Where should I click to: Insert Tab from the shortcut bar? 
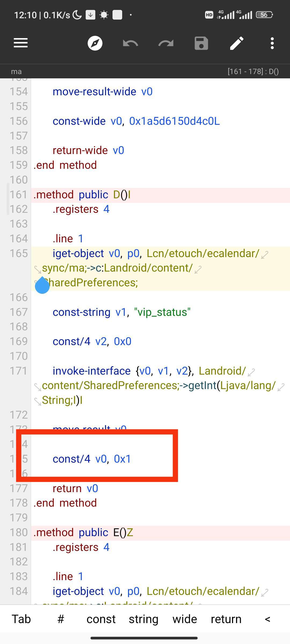(x=21, y=619)
